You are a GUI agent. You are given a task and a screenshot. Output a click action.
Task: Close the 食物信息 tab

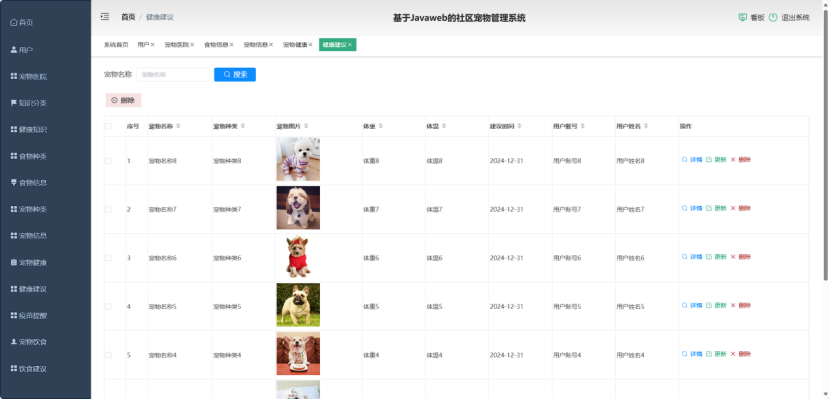point(232,45)
